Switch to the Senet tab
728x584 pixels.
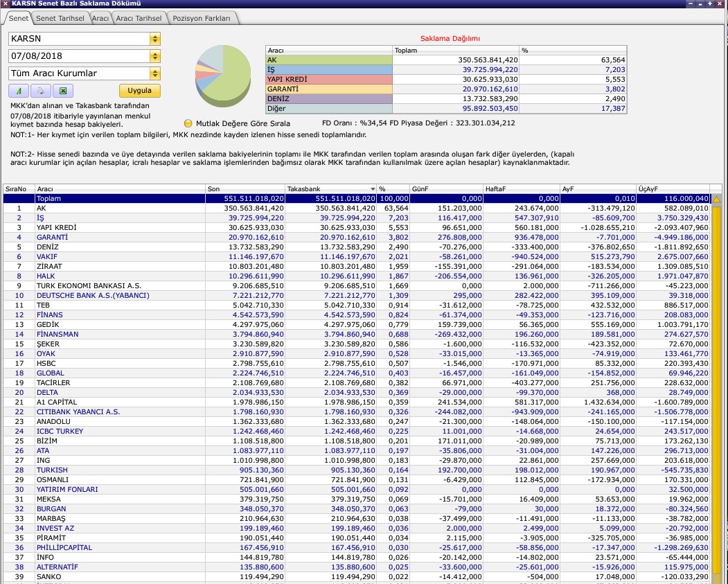point(19,18)
